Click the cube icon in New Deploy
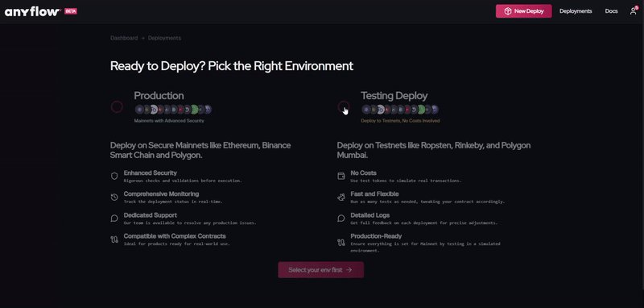The height and width of the screenshot is (308, 644). click(x=508, y=11)
